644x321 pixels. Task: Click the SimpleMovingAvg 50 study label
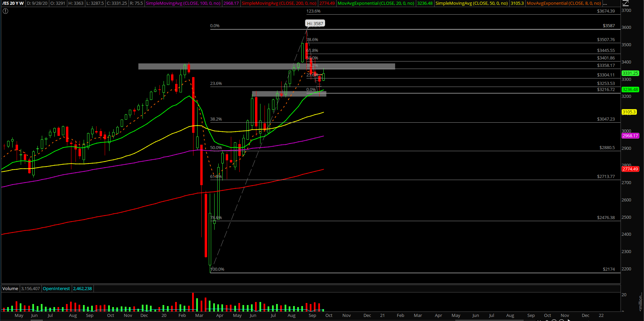click(471, 3)
